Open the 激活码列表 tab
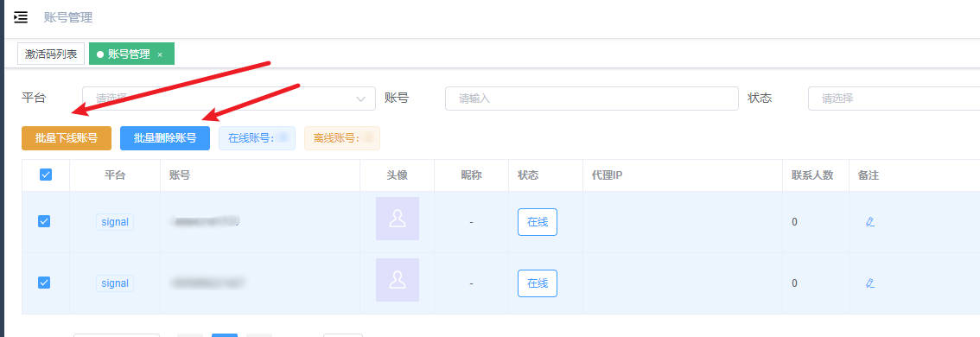Image resolution: width=980 pixels, height=337 pixels. click(x=51, y=54)
